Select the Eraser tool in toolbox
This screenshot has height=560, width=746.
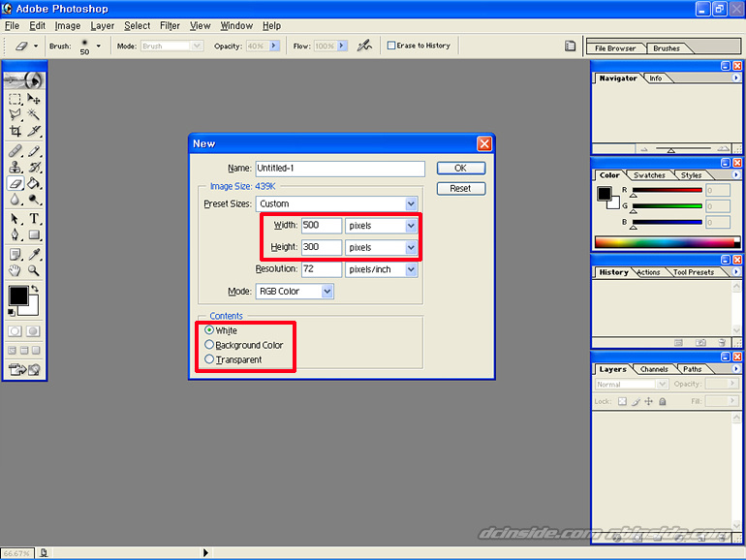click(x=16, y=183)
